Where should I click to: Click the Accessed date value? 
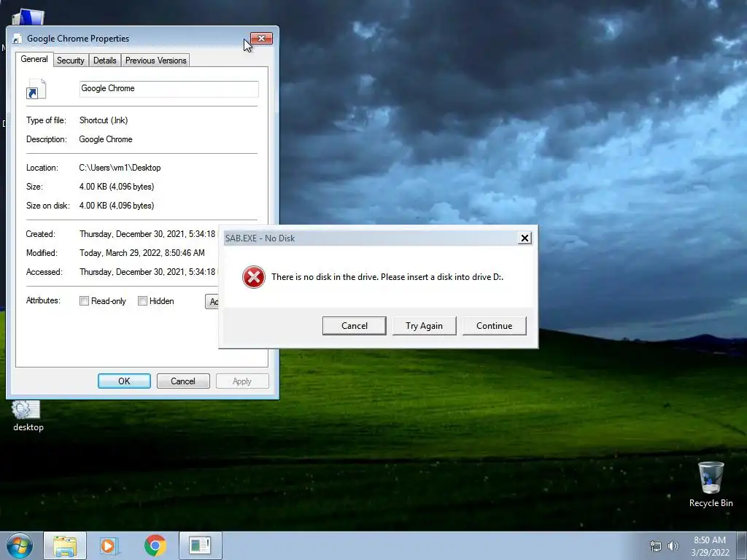(x=147, y=272)
